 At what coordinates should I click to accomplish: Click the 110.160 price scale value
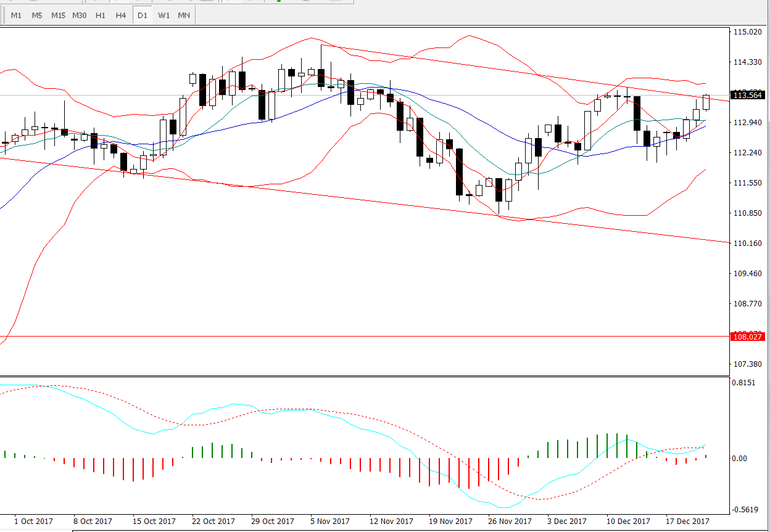tap(748, 243)
